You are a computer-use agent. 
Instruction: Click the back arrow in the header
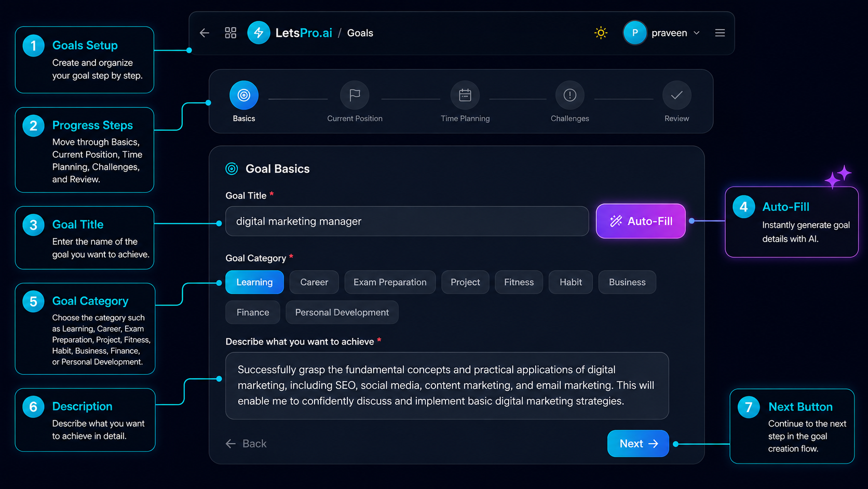(205, 33)
